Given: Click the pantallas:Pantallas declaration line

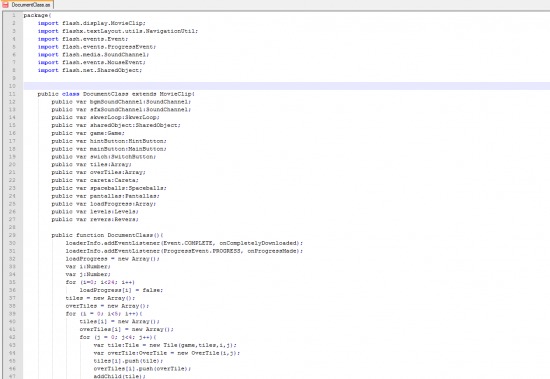Looking at the screenshot, I should click(106, 196).
